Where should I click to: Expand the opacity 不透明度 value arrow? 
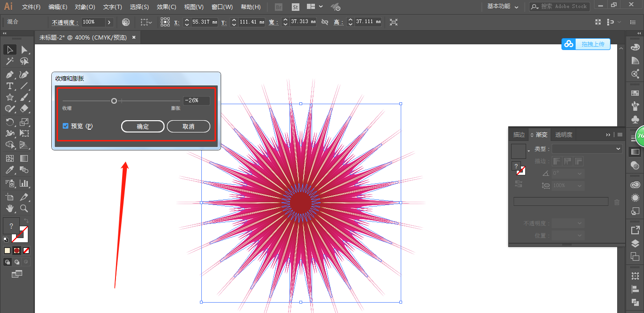[x=109, y=22]
